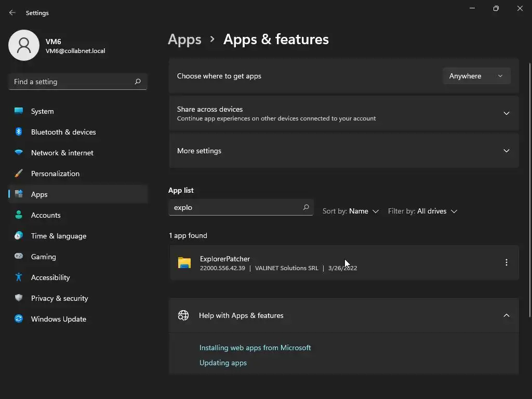Viewport: 532px width, 399px height.
Task: Click the System monitor icon in sidebar
Action: pos(19,111)
